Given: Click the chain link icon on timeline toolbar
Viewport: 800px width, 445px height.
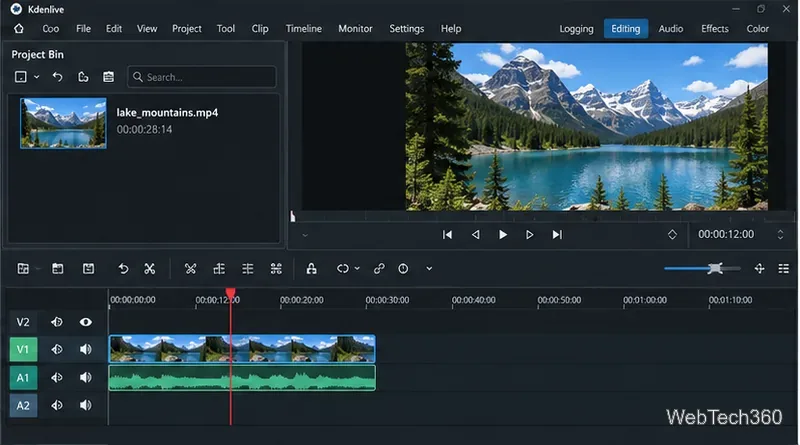Looking at the screenshot, I should pyautogui.click(x=379, y=269).
